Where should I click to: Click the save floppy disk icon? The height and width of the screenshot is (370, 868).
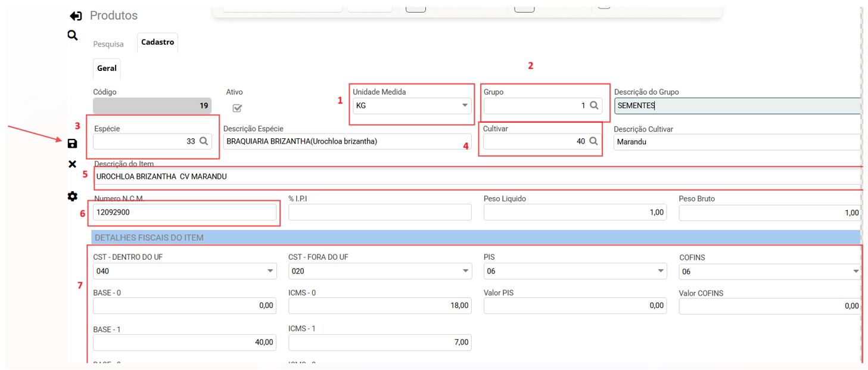[x=72, y=144]
